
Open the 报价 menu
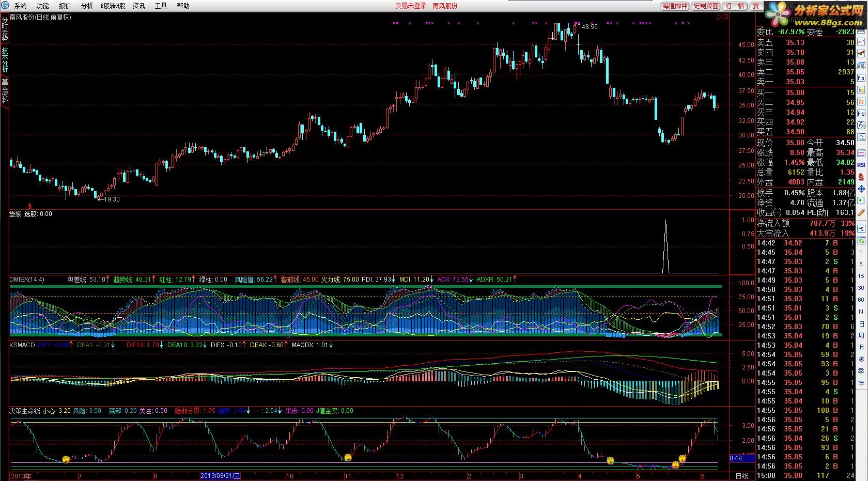(x=65, y=6)
